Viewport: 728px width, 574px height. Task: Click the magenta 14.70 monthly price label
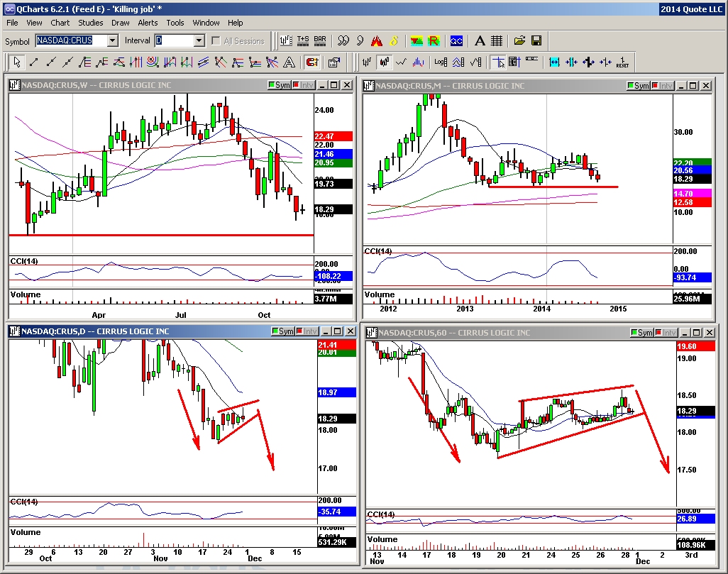(x=692, y=194)
